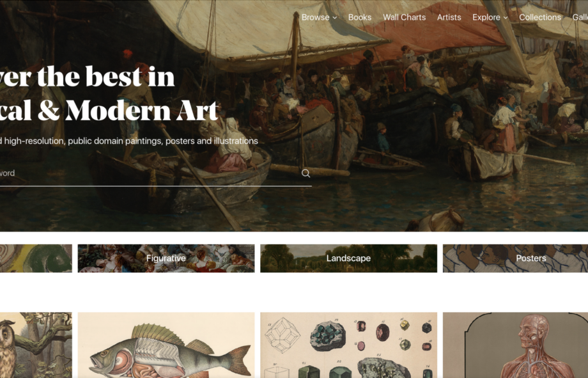
Task: Click the hero heading 'Modern Art' text
Action: click(x=142, y=111)
